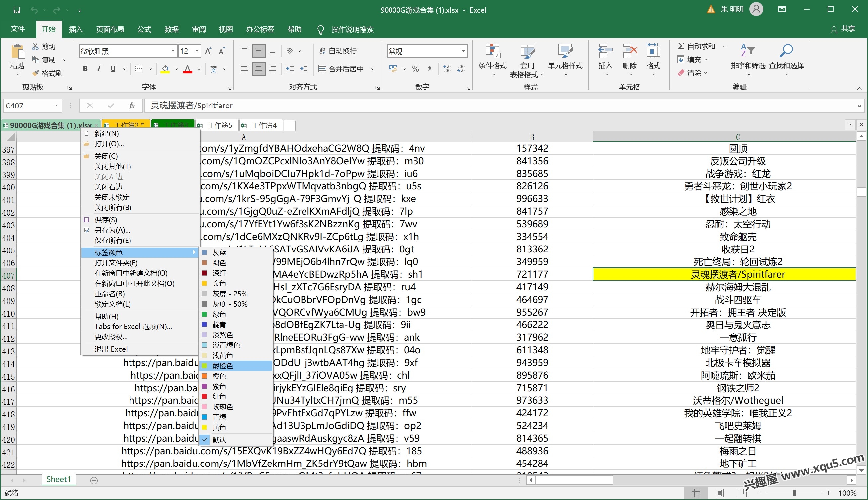Open font name dropdown 微软雅黑
This screenshot has height=500, width=868.
(173, 51)
